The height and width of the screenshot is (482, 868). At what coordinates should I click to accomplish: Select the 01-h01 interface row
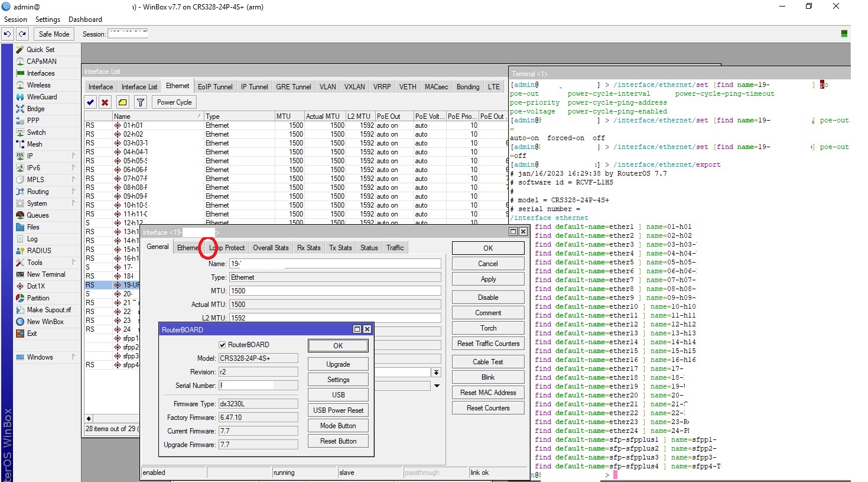point(295,125)
